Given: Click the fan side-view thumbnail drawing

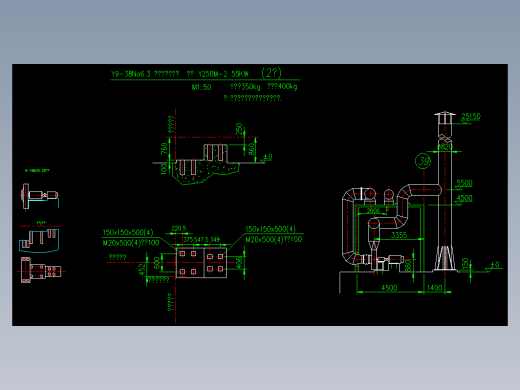Looking at the screenshot, I should click(x=40, y=196).
